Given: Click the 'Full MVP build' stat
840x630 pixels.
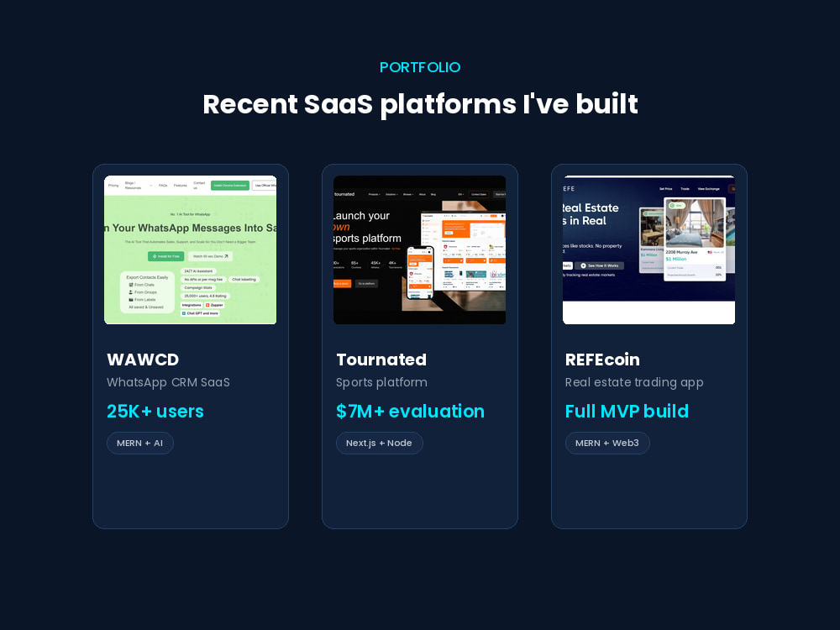Looking at the screenshot, I should click(x=627, y=412).
